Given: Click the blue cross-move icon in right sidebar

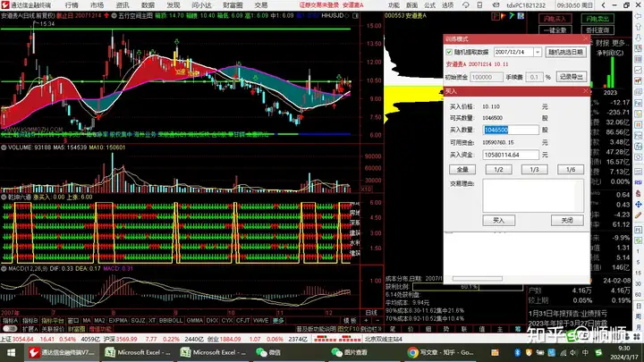Looking at the screenshot, I should click(x=639, y=204).
